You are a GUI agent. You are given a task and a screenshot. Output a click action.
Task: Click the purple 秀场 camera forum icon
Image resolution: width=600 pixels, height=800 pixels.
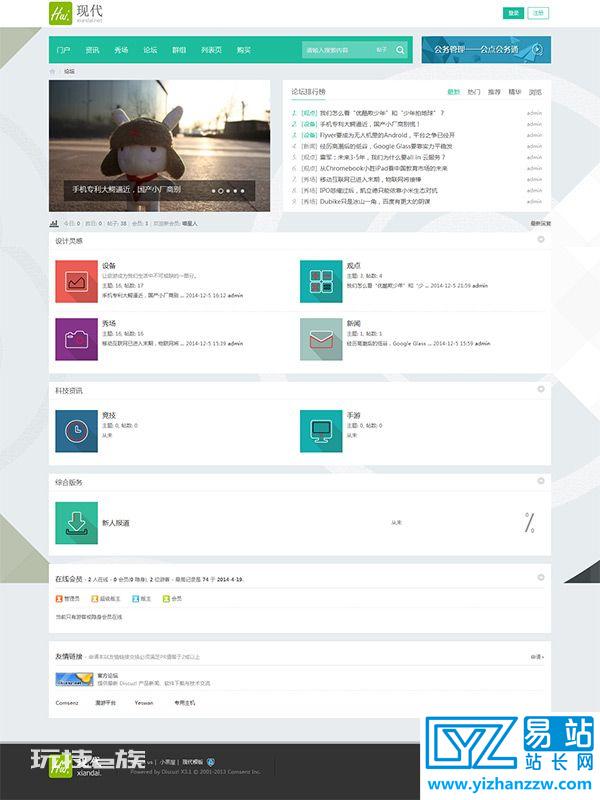pos(77,339)
